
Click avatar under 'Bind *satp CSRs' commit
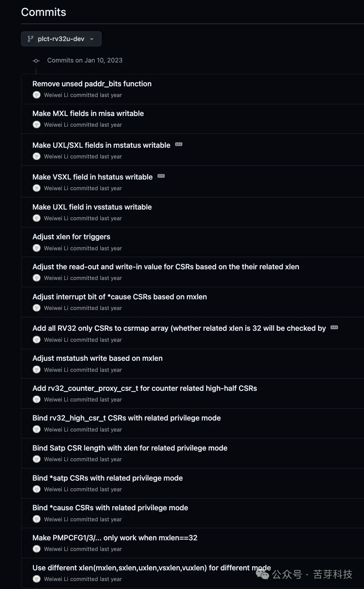[x=37, y=489]
